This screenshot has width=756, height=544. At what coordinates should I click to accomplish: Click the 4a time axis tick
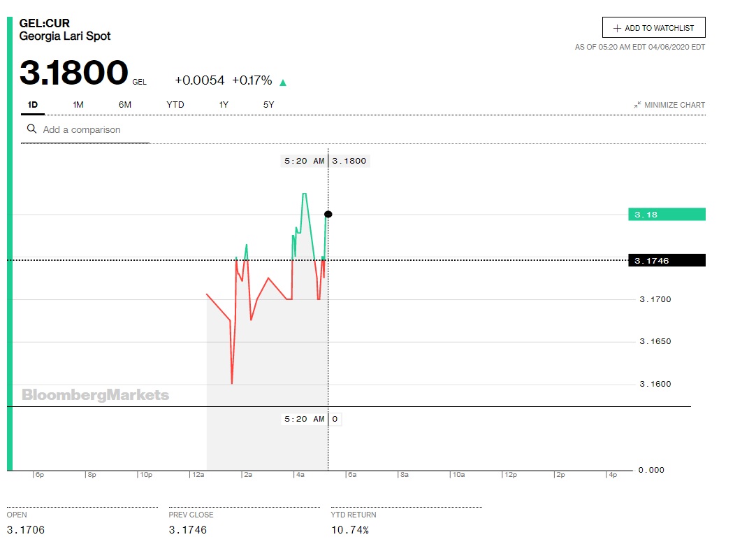coord(300,475)
